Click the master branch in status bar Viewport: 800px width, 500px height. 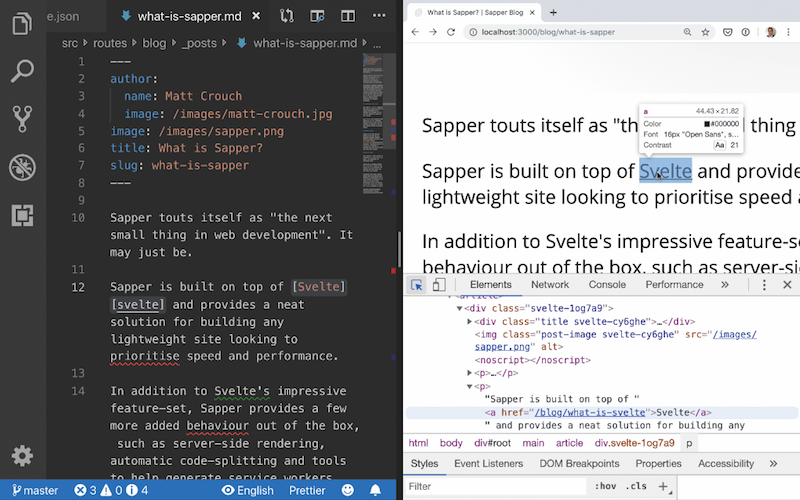[35, 490]
